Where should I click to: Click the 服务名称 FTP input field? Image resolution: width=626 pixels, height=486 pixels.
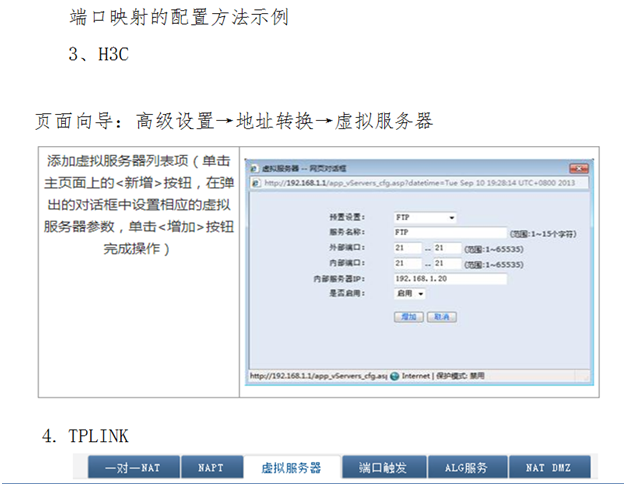pos(450,232)
